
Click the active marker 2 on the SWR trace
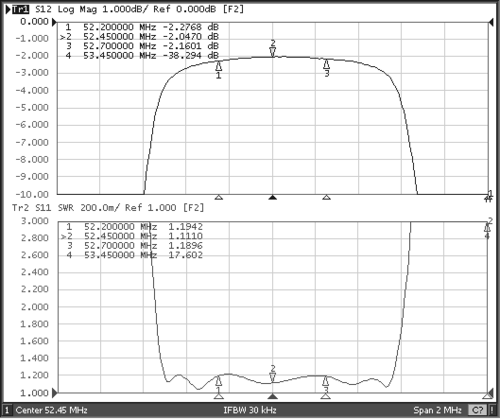tap(273, 378)
